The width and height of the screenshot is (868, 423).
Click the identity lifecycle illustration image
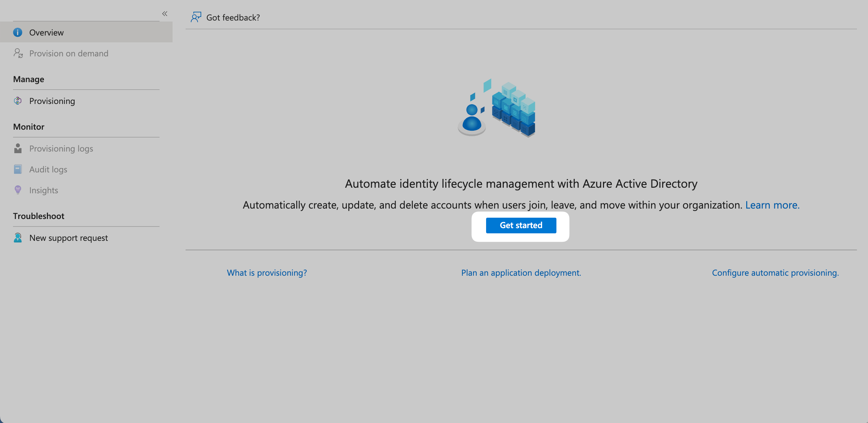click(x=497, y=108)
